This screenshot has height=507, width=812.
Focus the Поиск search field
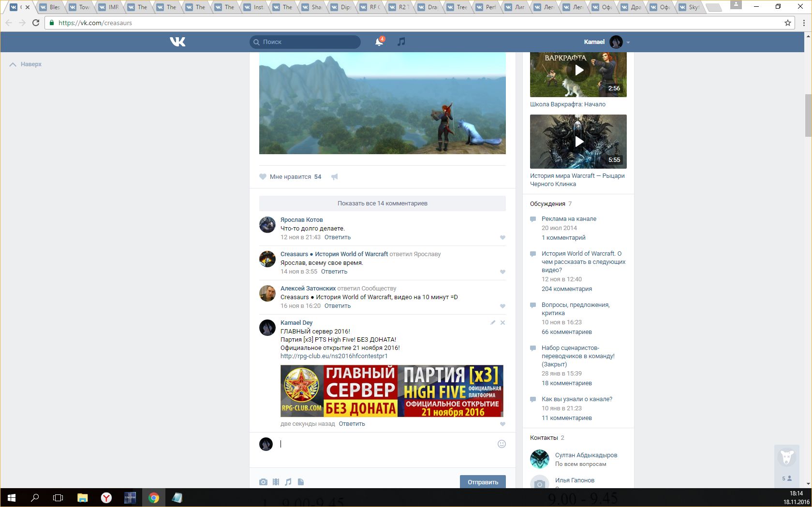305,42
